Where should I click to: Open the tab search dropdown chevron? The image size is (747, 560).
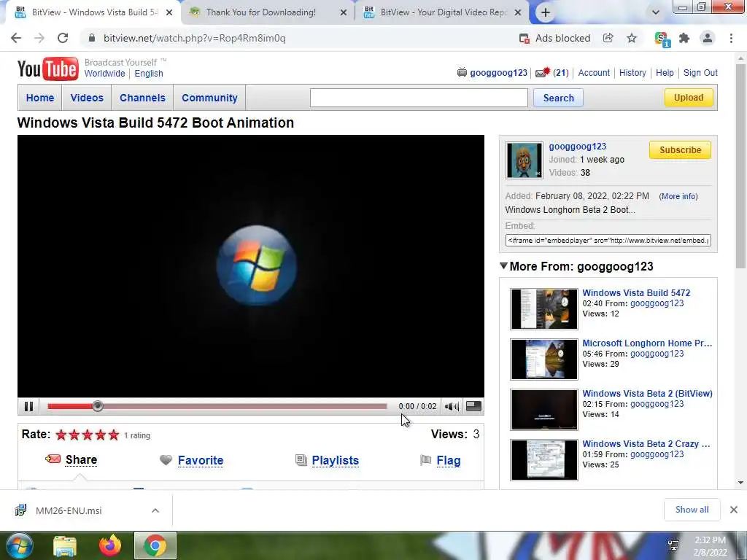pyautogui.click(x=656, y=12)
